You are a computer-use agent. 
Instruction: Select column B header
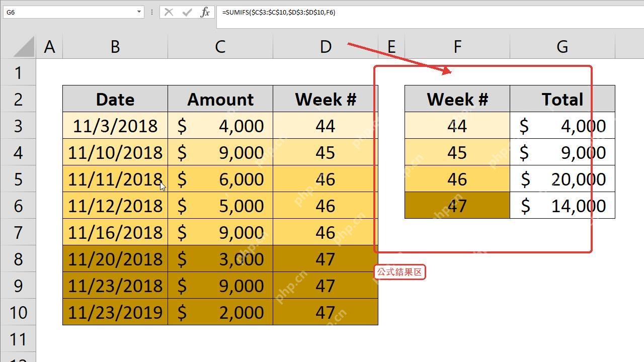click(x=115, y=47)
